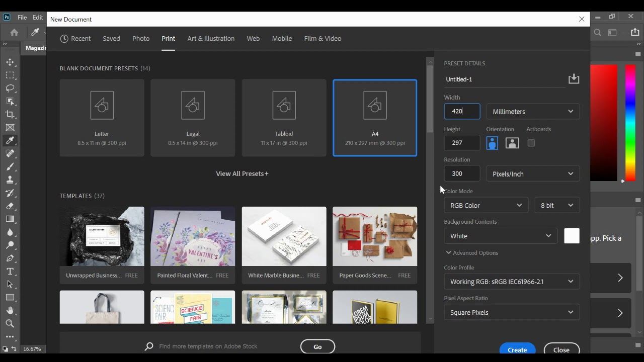Select the Object Selection tool
The height and width of the screenshot is (362, 644).
[x=10, y=101]
